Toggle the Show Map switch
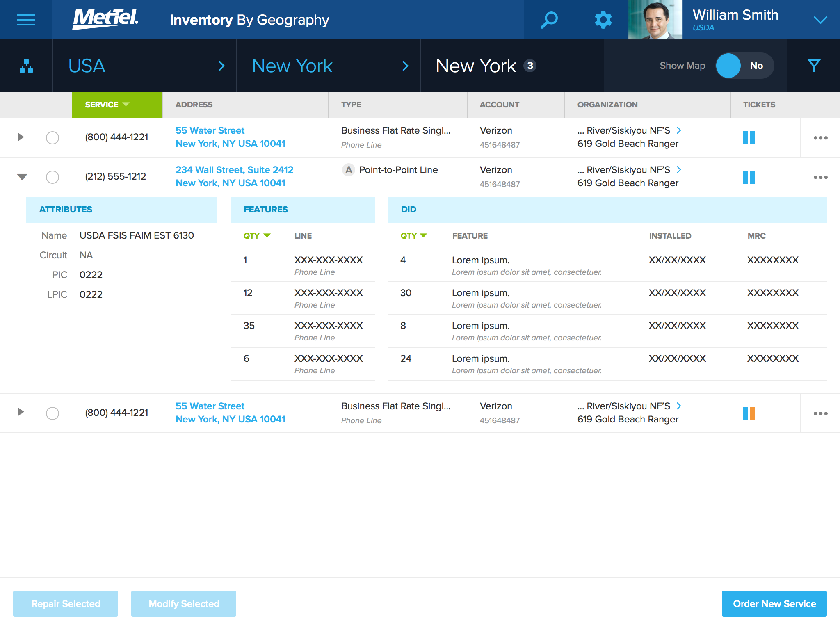The height and width of the screenshot is (630, 840). pyautogui.click(x=744, y=66)
